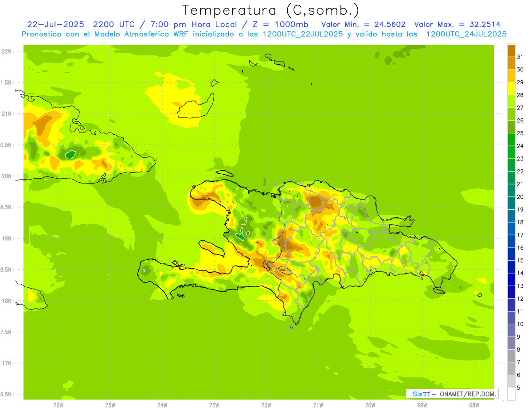This screenshot has height=411, width=532.
Task: Click legend value "20"
Action: [x=520, y=197]
